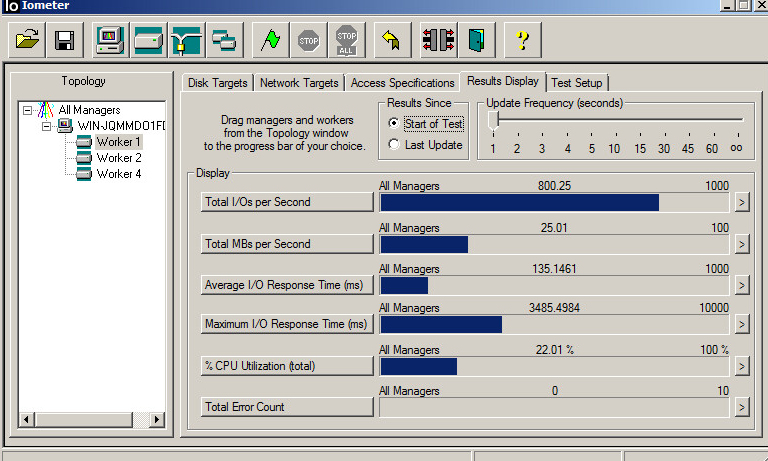Save the test configuration

(x=65, y=40)
